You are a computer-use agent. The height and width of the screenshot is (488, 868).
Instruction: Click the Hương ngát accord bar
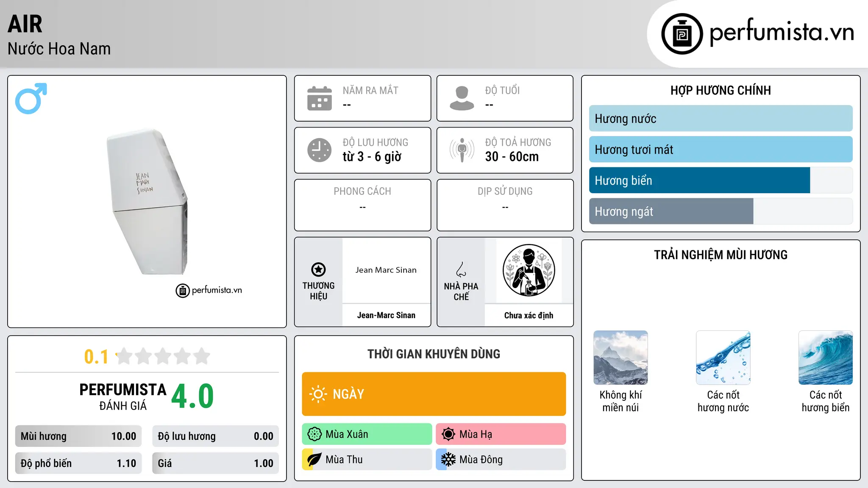pos(721,211)
